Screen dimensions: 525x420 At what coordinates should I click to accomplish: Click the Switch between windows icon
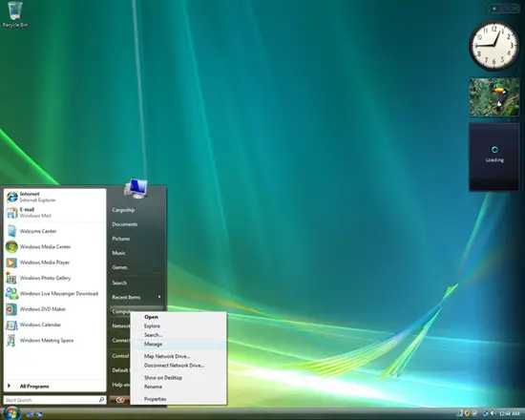coord(39,414)
